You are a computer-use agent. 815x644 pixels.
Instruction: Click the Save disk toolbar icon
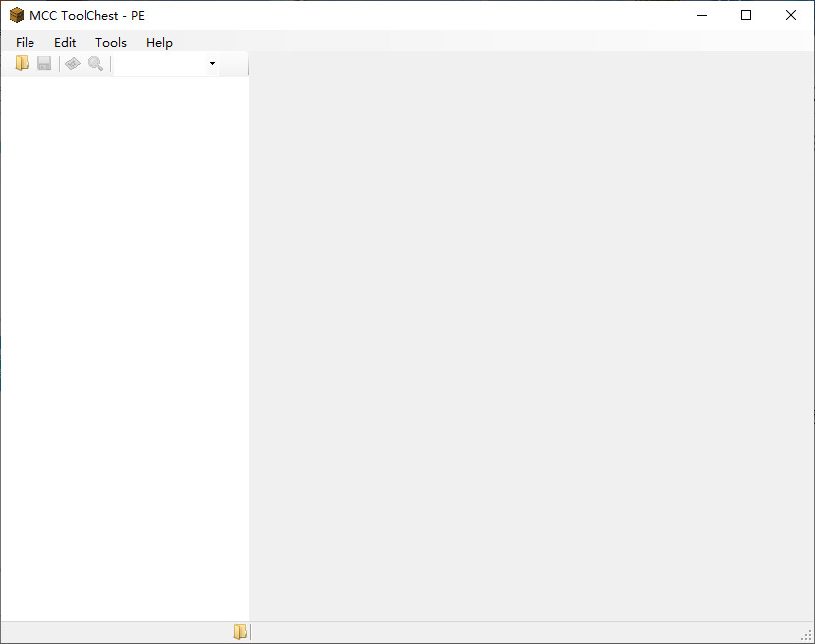(x=44, y=63)
